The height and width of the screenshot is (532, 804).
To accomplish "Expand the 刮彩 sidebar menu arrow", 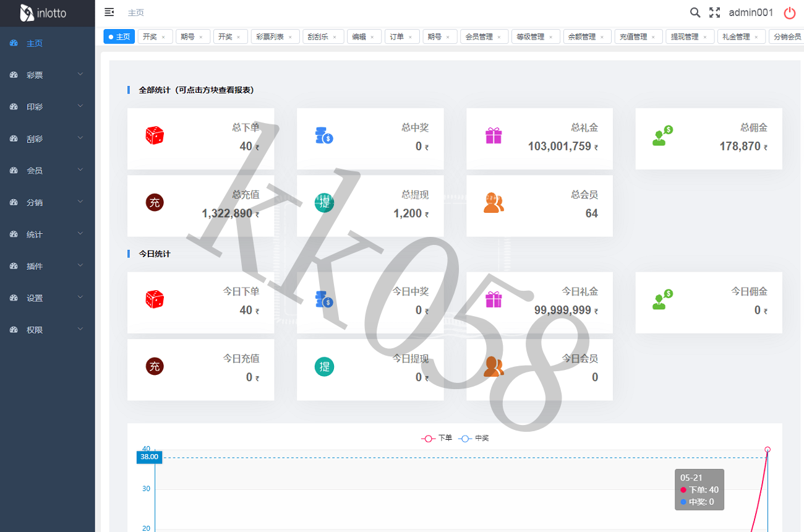I will (80, 139).
